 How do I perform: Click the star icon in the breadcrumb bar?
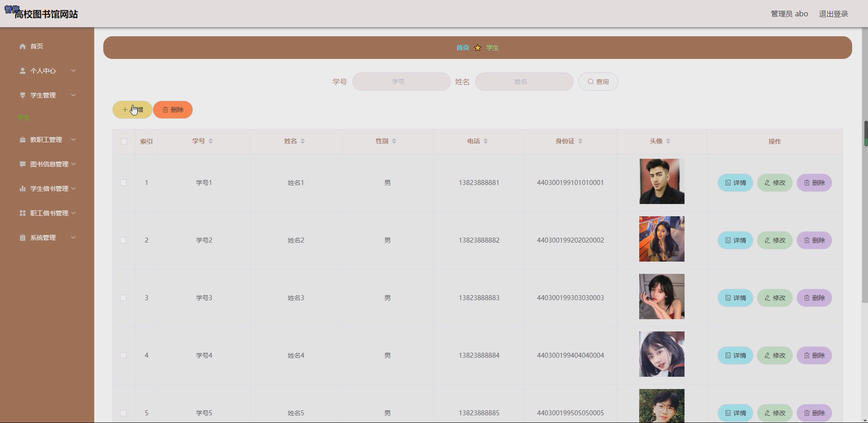[478, 48]
